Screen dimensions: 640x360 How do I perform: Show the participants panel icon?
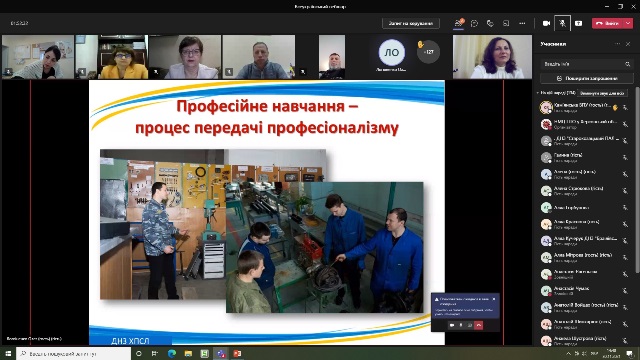[x=459, y=23]
